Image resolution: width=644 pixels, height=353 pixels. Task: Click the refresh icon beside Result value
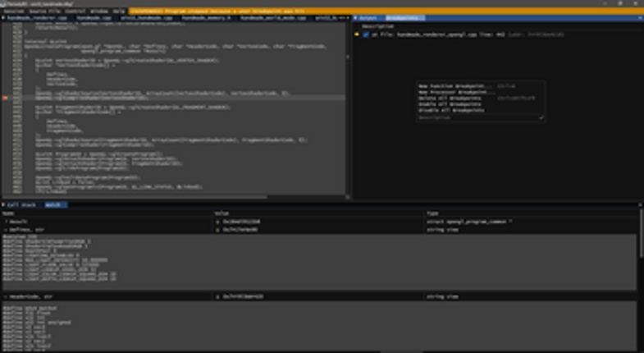pyautogui.click(x=216, y=222)
